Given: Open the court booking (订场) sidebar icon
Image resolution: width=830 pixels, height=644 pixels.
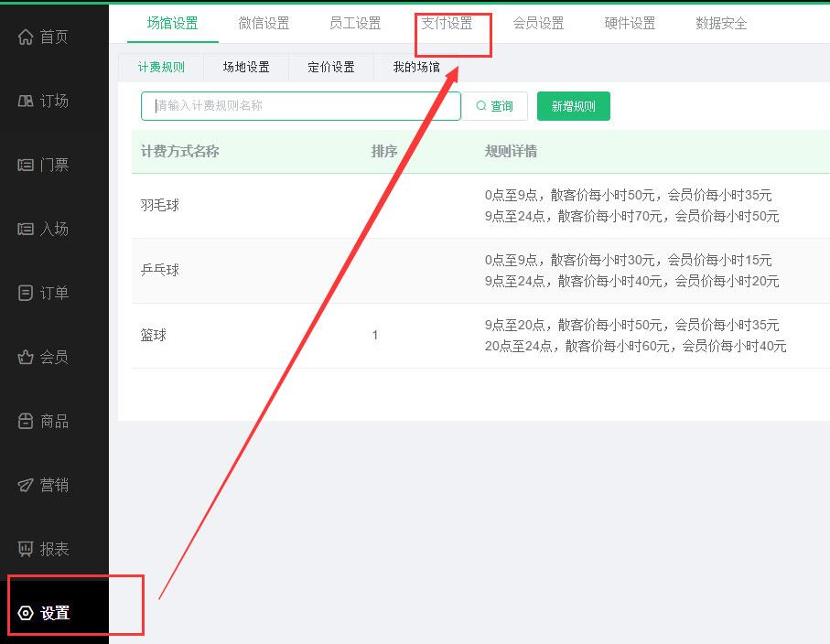Looking at the screenshot, I should [x=26, y=101].
